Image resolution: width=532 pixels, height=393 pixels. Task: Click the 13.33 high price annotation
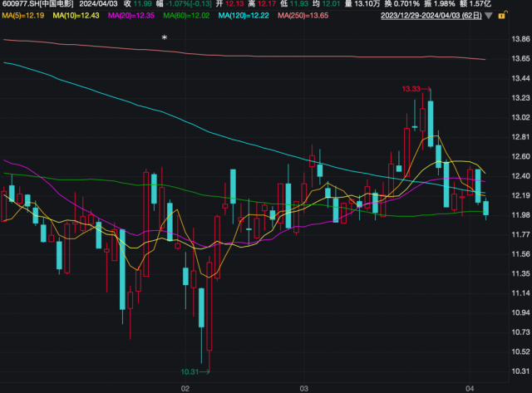click(416, 89)
